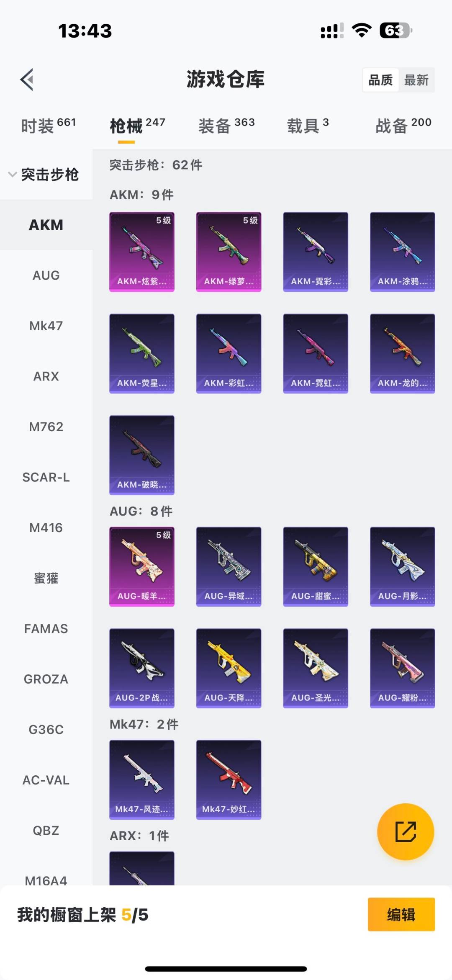Switch to the 时装 tab
The image size is (452, 980).
(x=48, y=125)
